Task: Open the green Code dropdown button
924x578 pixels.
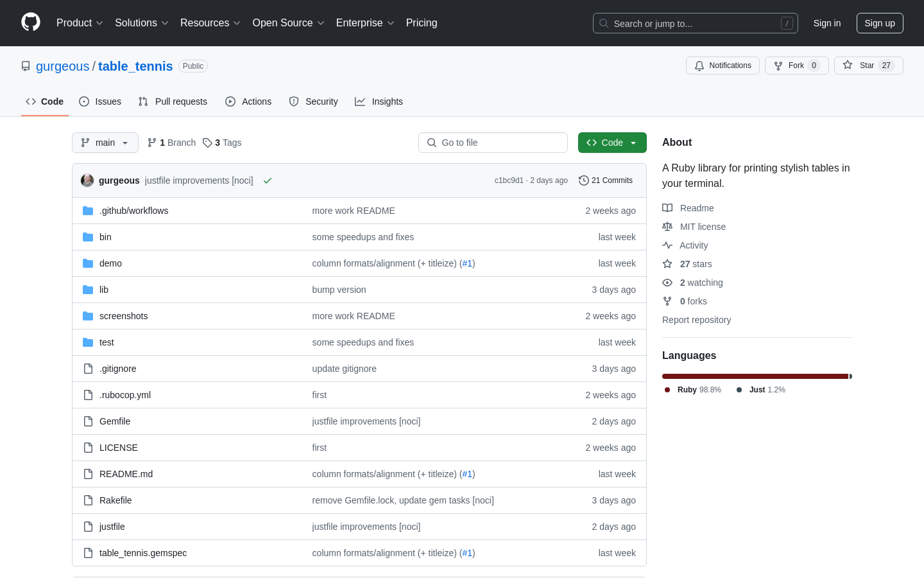Action: [x=612, y=143]
